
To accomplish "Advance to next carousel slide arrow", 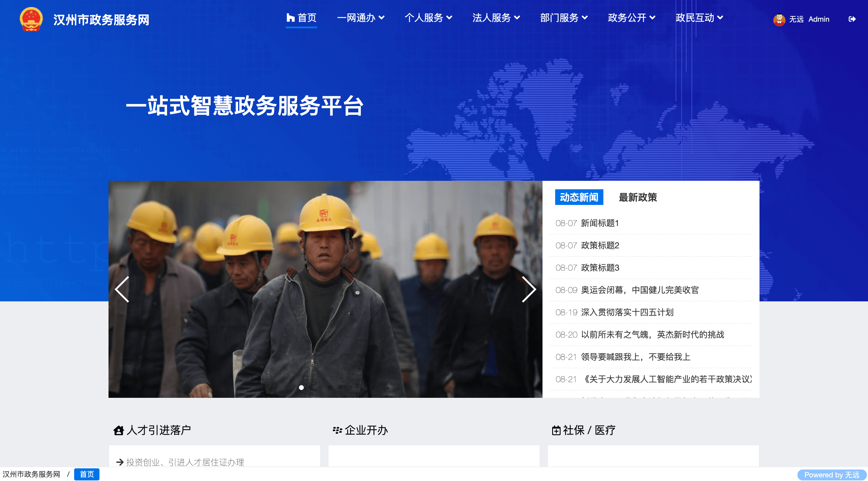I will click(x=529, y=289).
